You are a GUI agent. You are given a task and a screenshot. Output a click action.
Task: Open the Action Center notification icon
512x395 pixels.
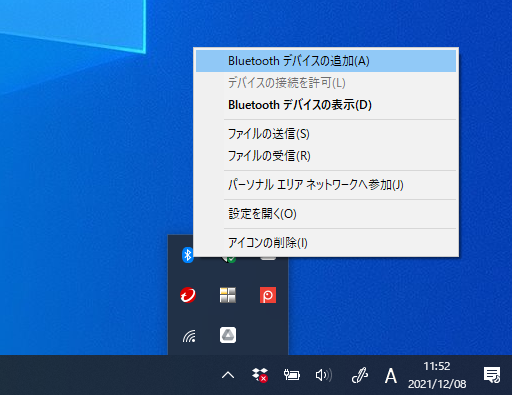coord(492,375)
